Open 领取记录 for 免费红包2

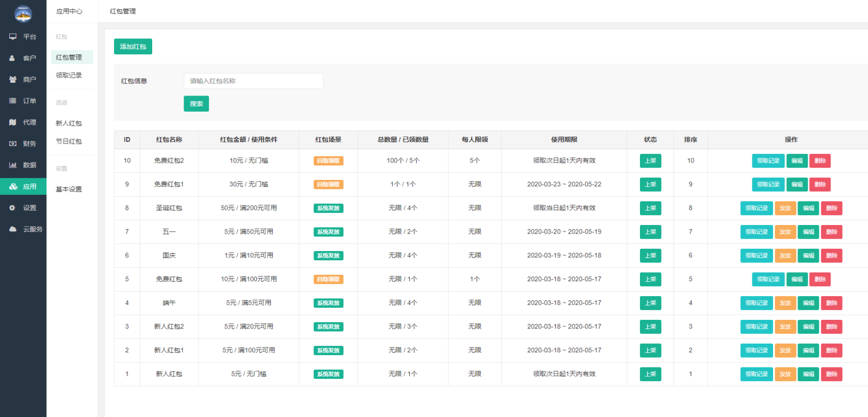point(768,161)
